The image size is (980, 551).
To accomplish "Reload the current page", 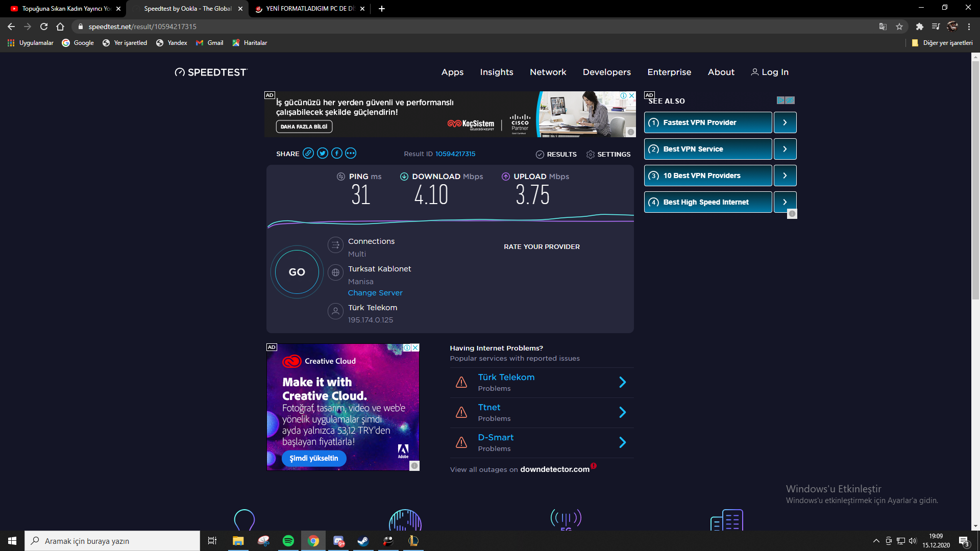I will coord(44,27).
